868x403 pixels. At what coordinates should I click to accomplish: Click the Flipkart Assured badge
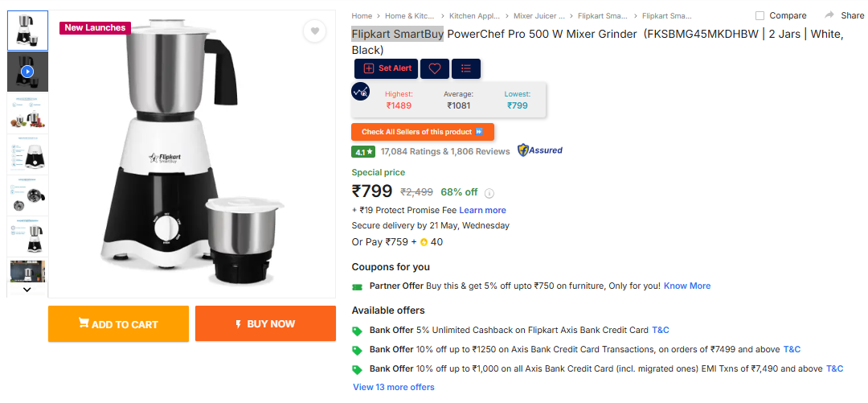click(x=540, y=150)
